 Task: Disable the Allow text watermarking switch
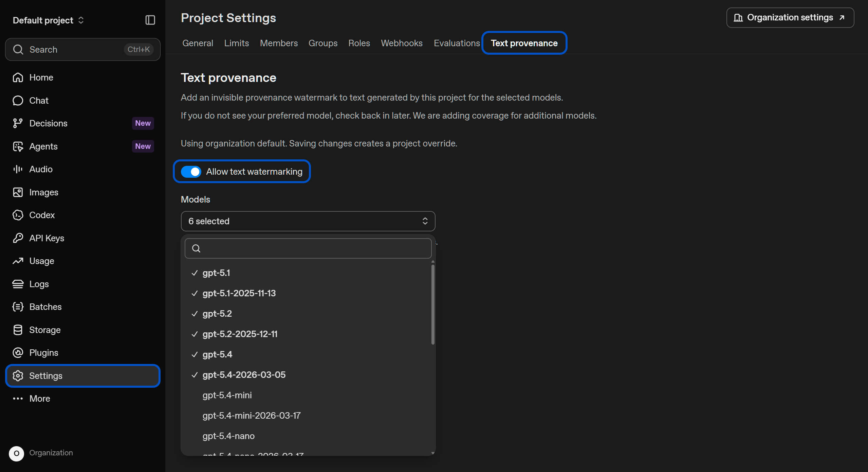[191, 172]
